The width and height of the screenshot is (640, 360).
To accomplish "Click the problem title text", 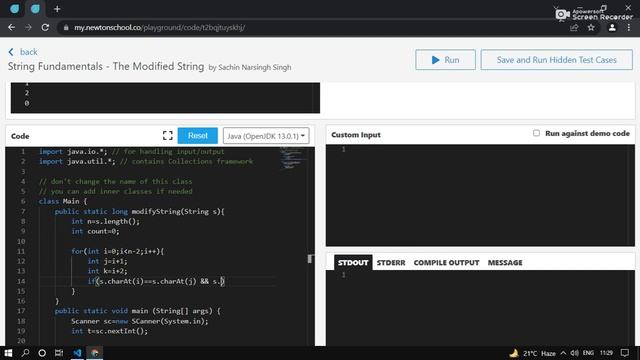I will tap(106, 67).
